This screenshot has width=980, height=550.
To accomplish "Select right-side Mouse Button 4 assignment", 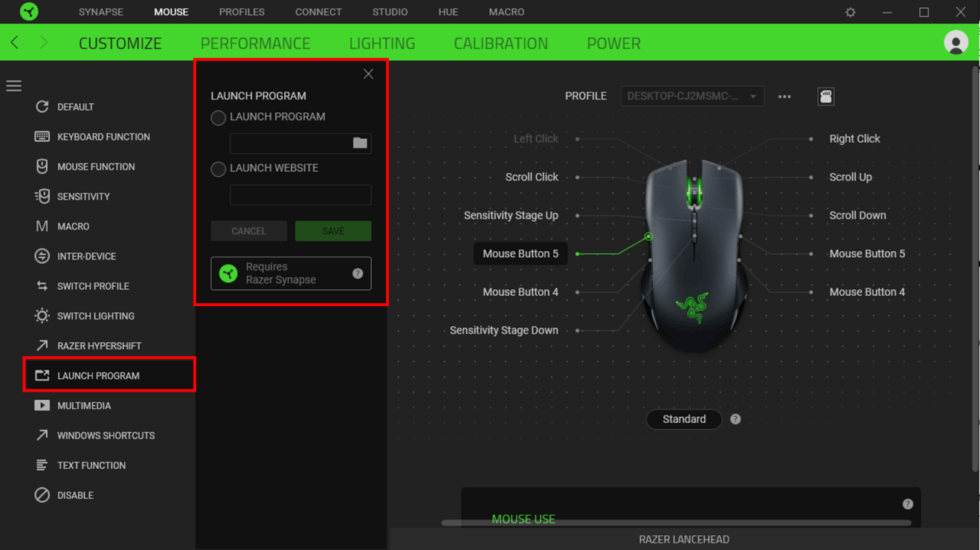I will pyautogui.click(x=867, y=292).
